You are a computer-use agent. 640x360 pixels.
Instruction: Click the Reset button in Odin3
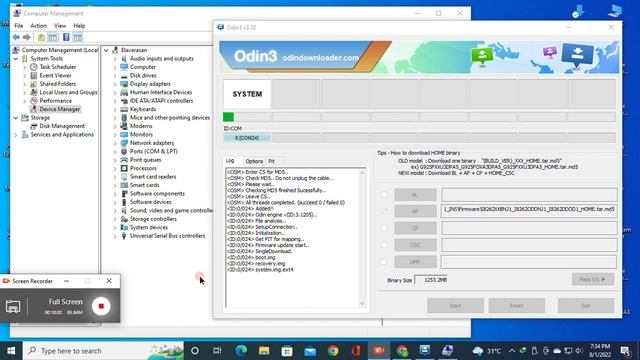coord(516,305)
